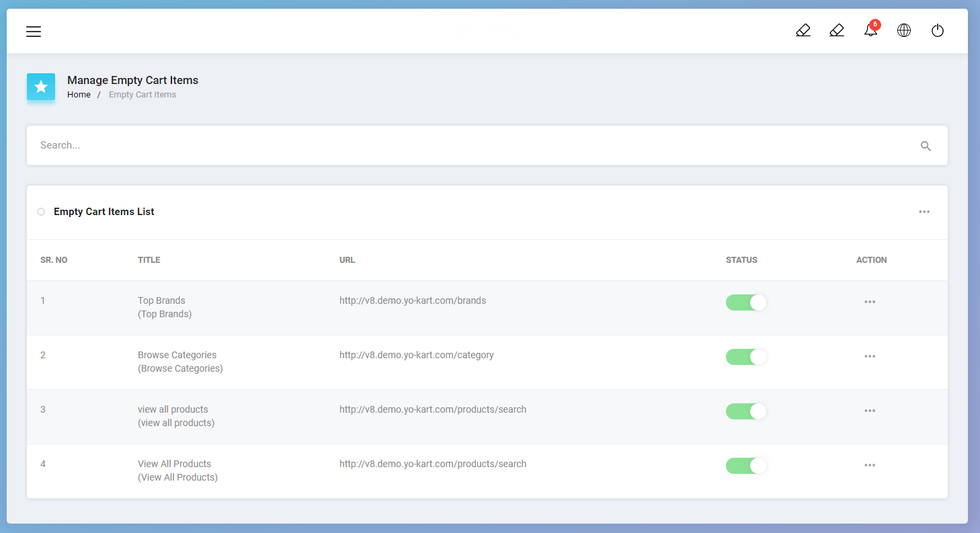This screenshot has width=980, height=533.
Task: Open the sidebar navigation hamburger menu
Action: 34,31
